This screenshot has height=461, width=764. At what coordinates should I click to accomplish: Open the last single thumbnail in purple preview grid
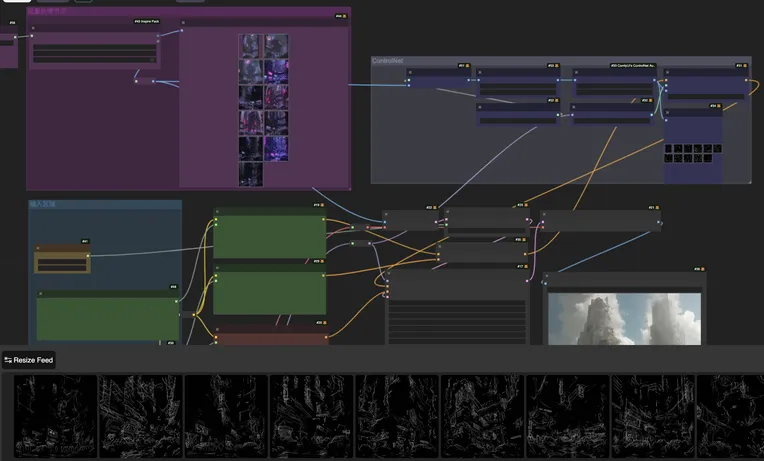pos(251,174)
